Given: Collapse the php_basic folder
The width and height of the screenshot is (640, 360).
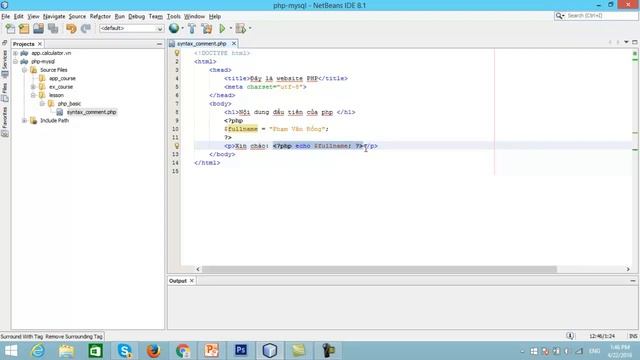Looking at the screenshot, I should tap(42, 104).
